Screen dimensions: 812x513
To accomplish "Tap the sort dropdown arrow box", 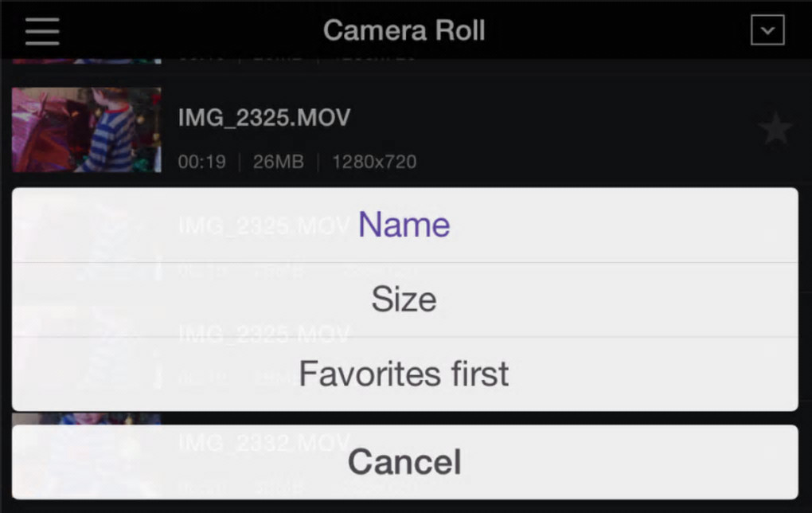I will [x=767, y=30].
